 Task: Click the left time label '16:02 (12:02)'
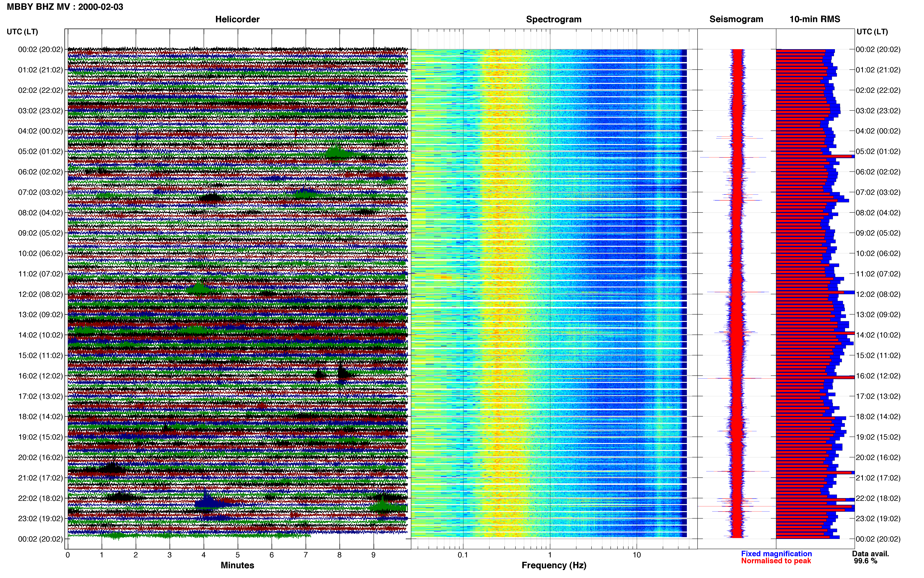coord(41,376)
